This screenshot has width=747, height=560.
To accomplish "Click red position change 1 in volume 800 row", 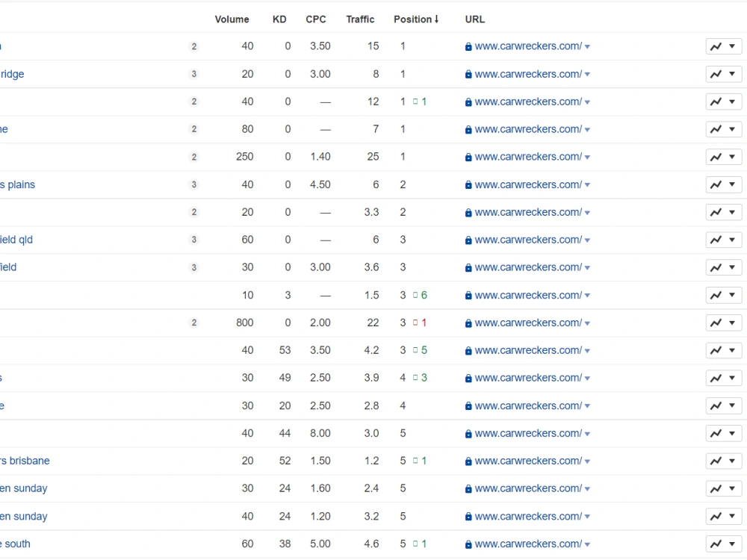I will [420, 323].
